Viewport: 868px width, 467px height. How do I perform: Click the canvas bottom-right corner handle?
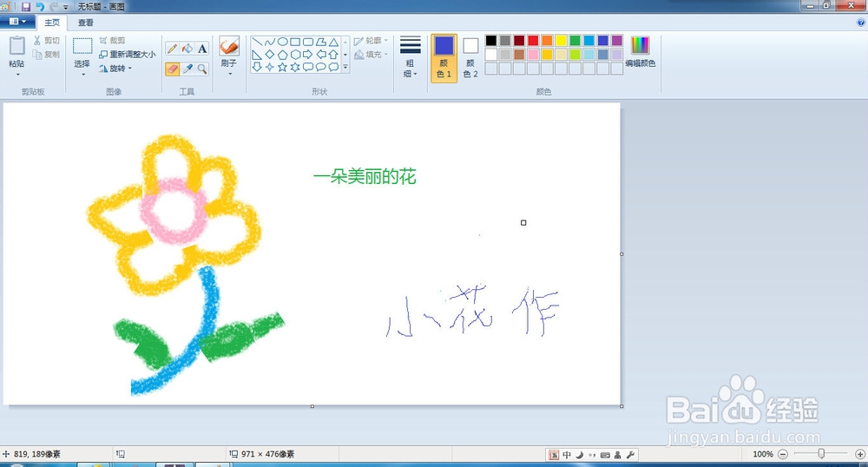click(621, 406)
